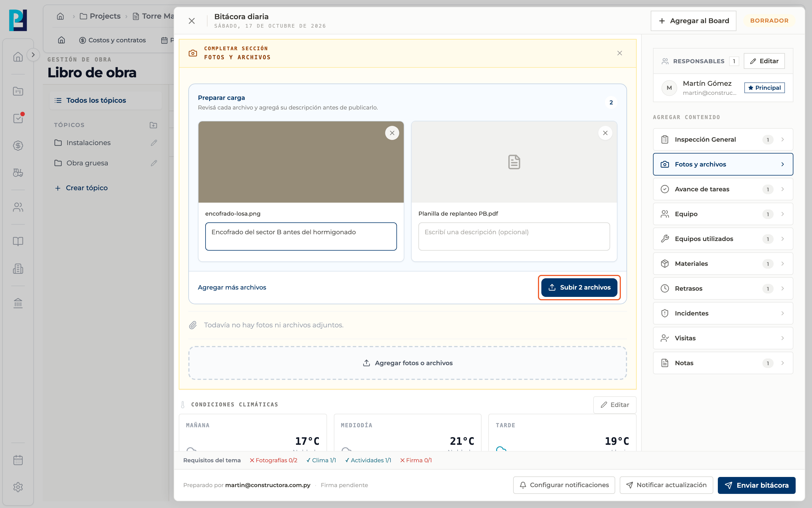Edit the Obra gruesa topic pencil icon
The height and width of the screenshot is (508, 812).
pyautogui.click(x=154, y=163)
